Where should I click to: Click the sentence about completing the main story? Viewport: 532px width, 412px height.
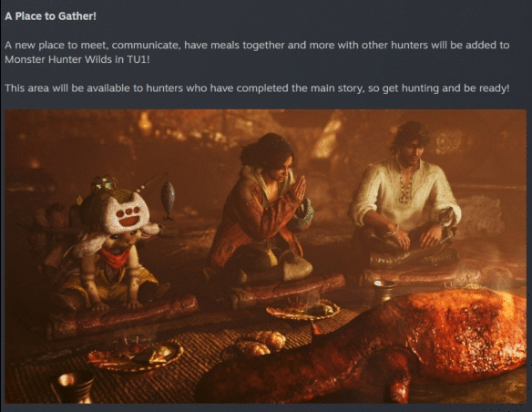257,88
